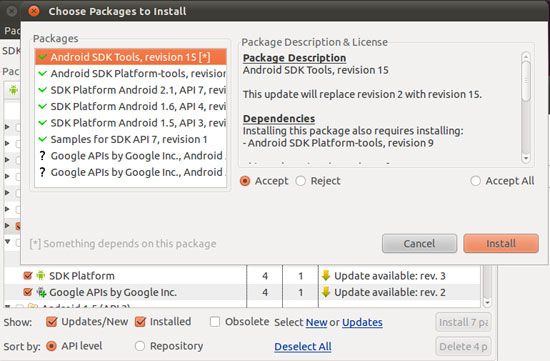The image size is (550, 361).
Task: Click yellow download arrow for rev. 2 update
Action: point(326,292)
